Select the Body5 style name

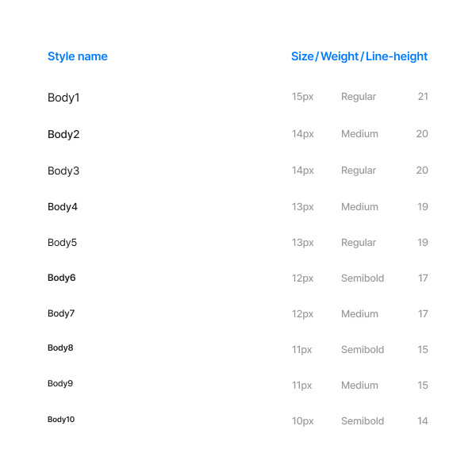pos(62,243)
